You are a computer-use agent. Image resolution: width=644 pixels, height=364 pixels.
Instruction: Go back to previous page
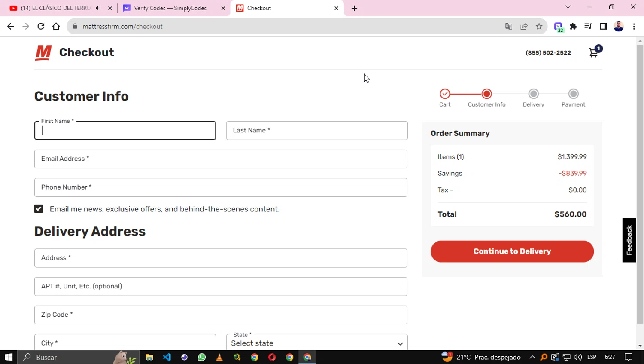coord(11,26)
